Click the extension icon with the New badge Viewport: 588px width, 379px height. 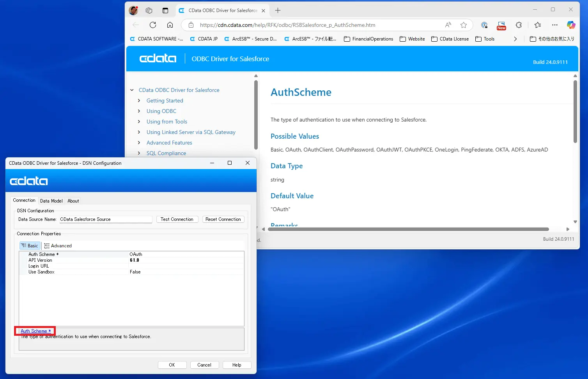coord(501,25)
